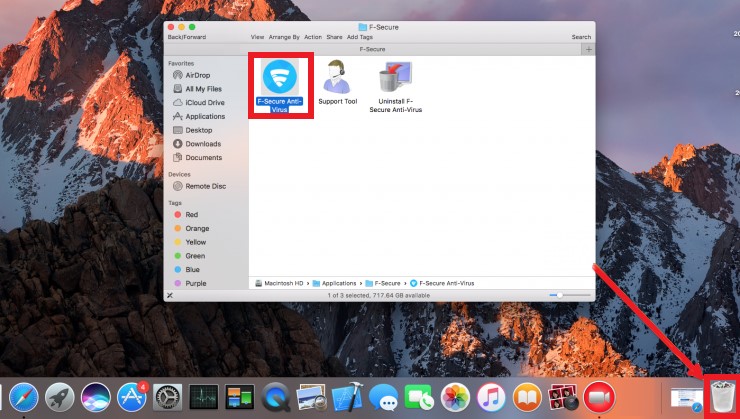Open Messages from the Dock
This screenshot has height=419, width=740.
point(383,397)
